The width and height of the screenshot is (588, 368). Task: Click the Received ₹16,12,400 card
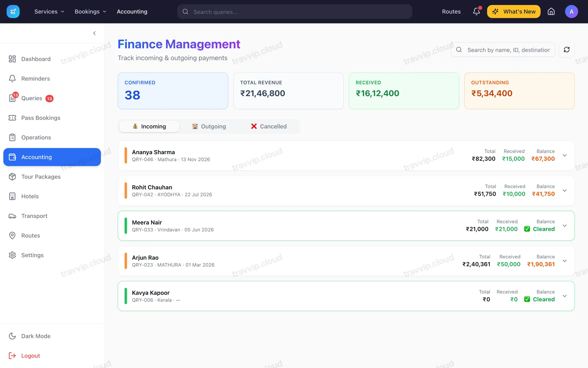point(404,91)
